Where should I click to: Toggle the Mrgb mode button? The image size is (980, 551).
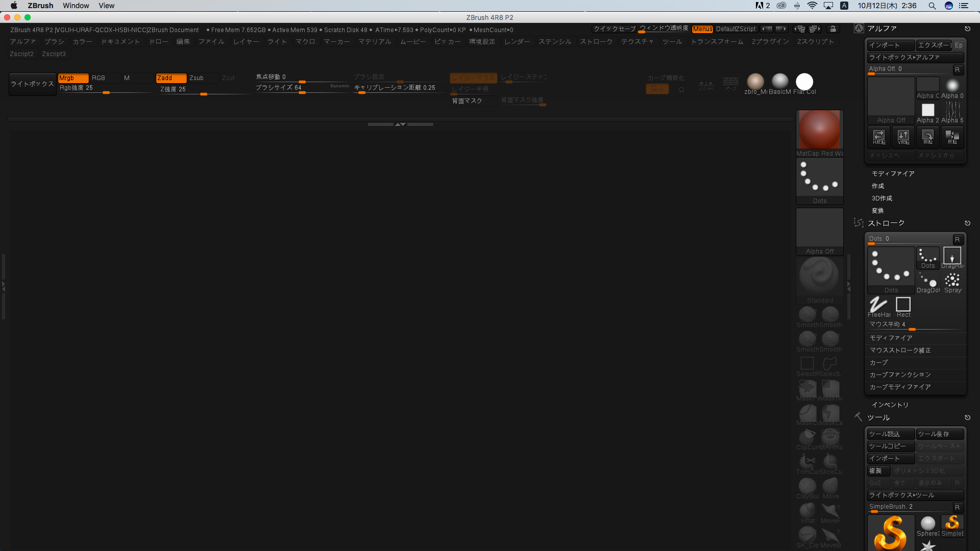coord(73,78)
